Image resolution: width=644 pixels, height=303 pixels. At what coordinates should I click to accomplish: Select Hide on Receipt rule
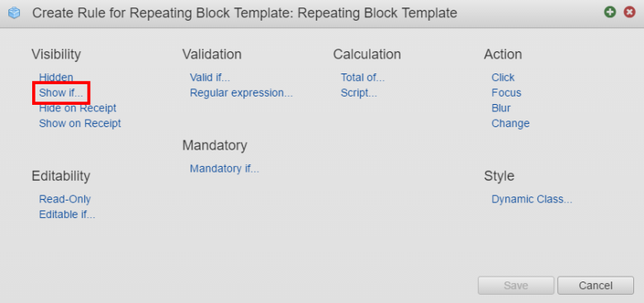[x=78, y=108]
